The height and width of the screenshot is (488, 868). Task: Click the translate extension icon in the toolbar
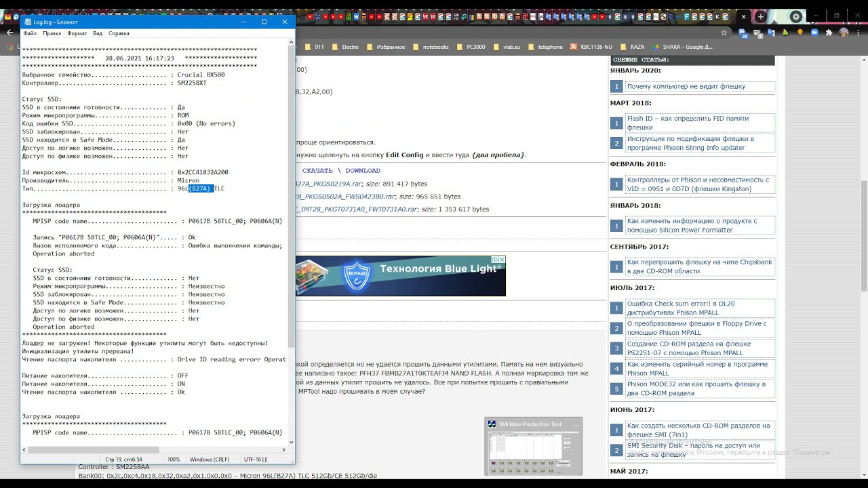[x=771, y=32]
